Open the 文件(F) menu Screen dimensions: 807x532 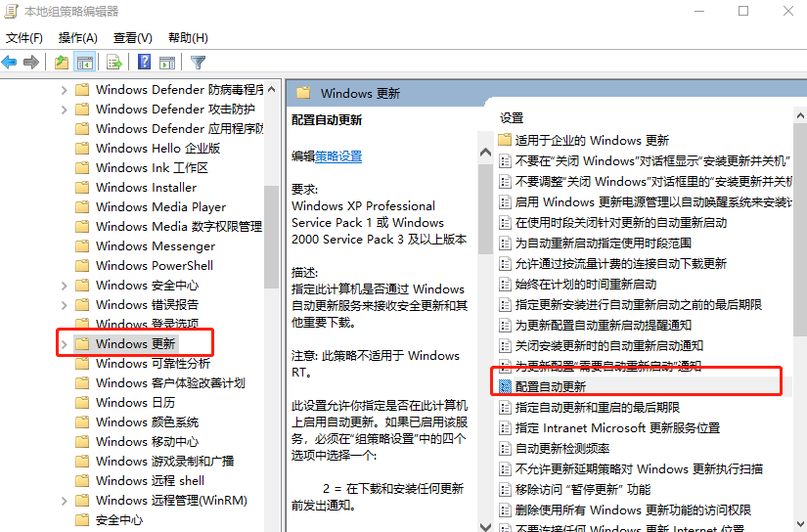(24, 38)
